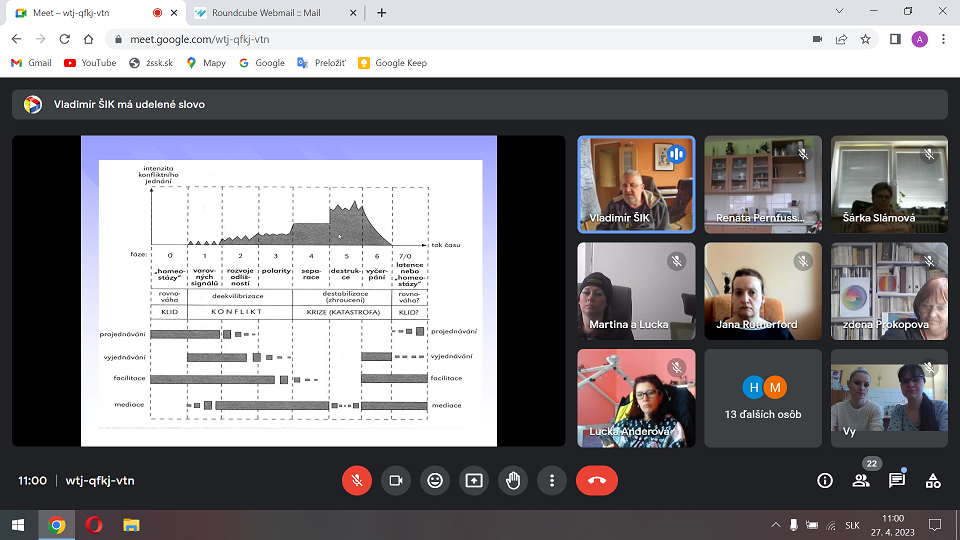960x540 pixels.
Task: Leave the call with red hangup button
Action: [x=597, y=480]
